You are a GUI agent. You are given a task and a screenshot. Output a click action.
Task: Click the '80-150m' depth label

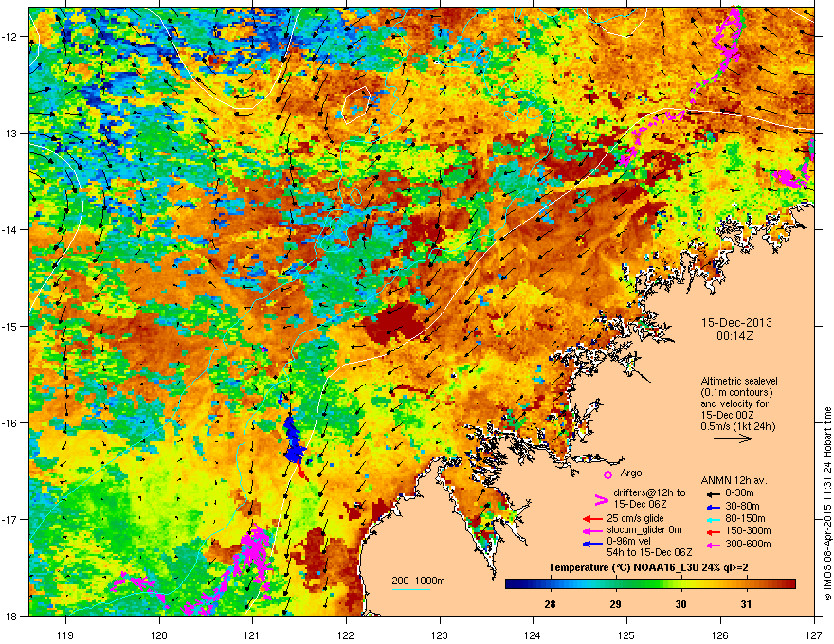click(745, 518)
